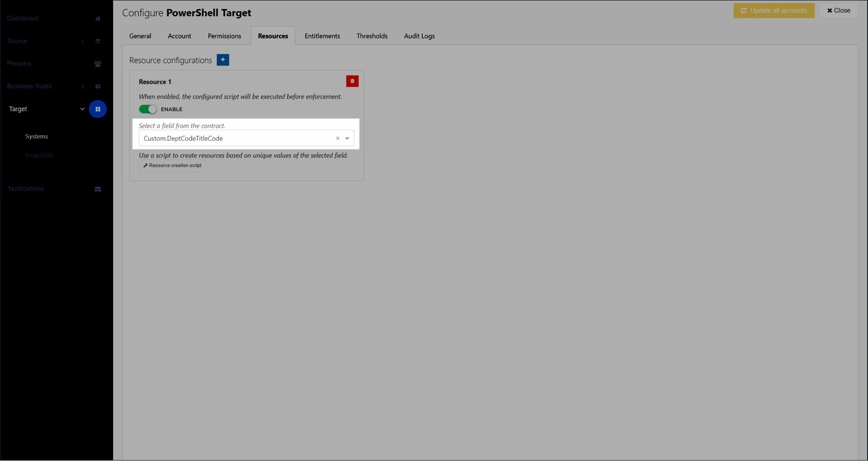Expand the Source chevron in sidebar

point(82,41)
